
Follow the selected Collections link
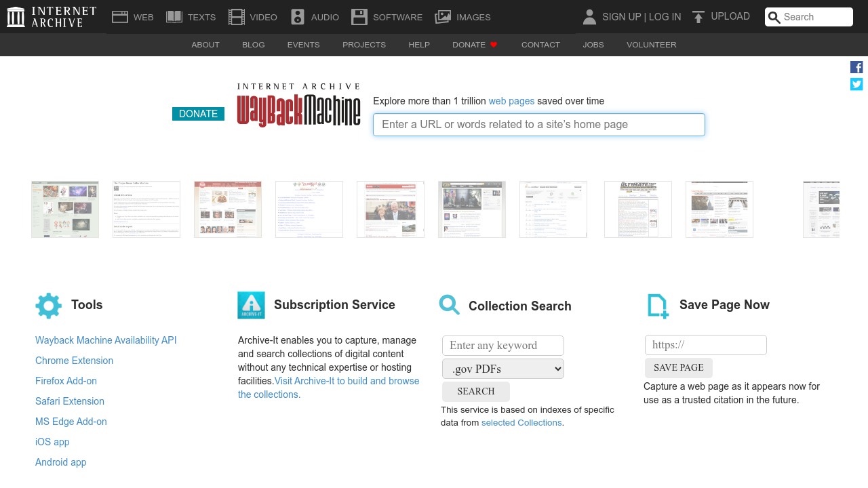tap(521, 422)
